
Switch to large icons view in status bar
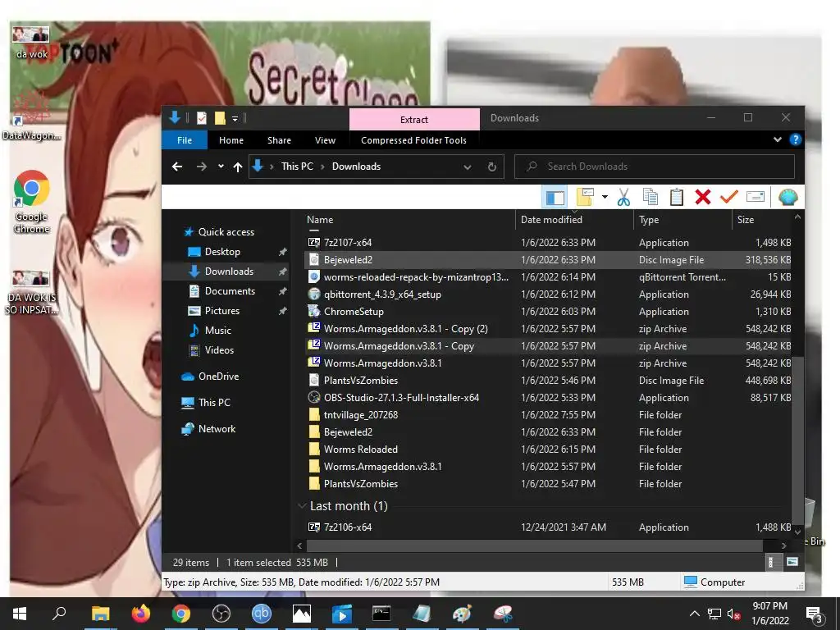[792, 562]
